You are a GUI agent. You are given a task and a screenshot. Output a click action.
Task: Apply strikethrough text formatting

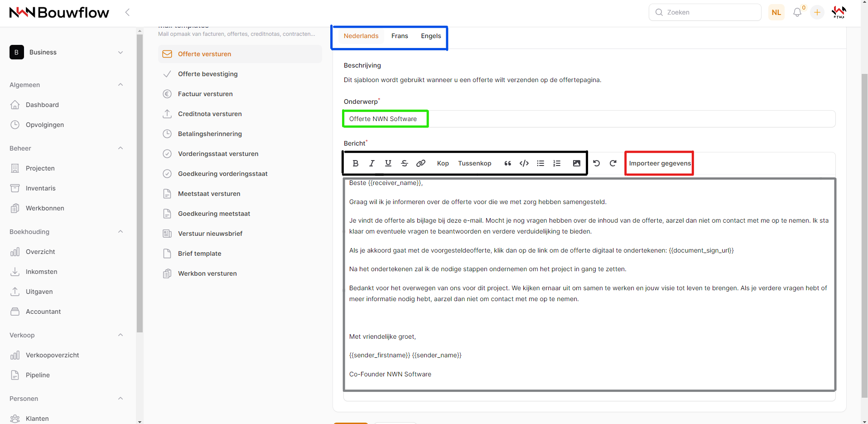click(405, 163)
